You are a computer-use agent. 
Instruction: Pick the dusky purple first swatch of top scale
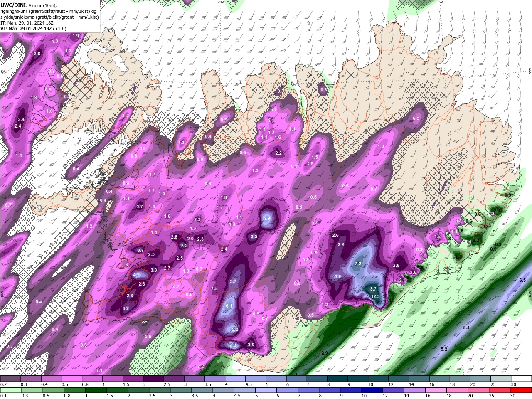(10, 379)
